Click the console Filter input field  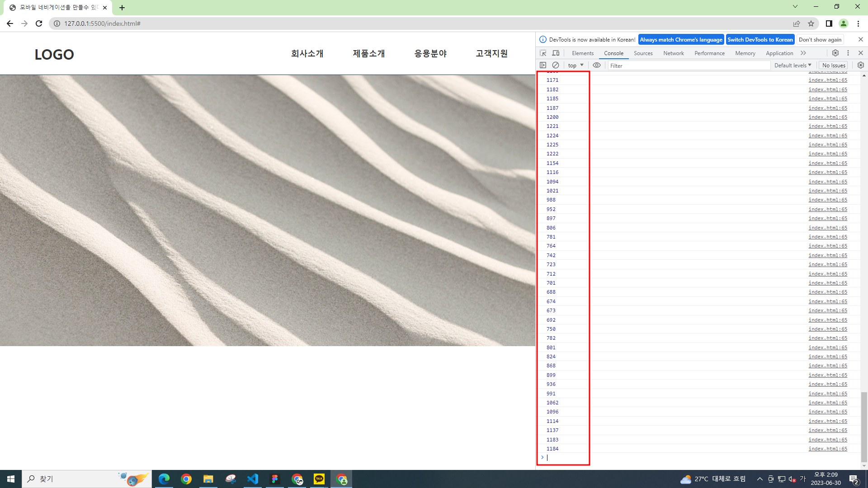tap(689, 66)
